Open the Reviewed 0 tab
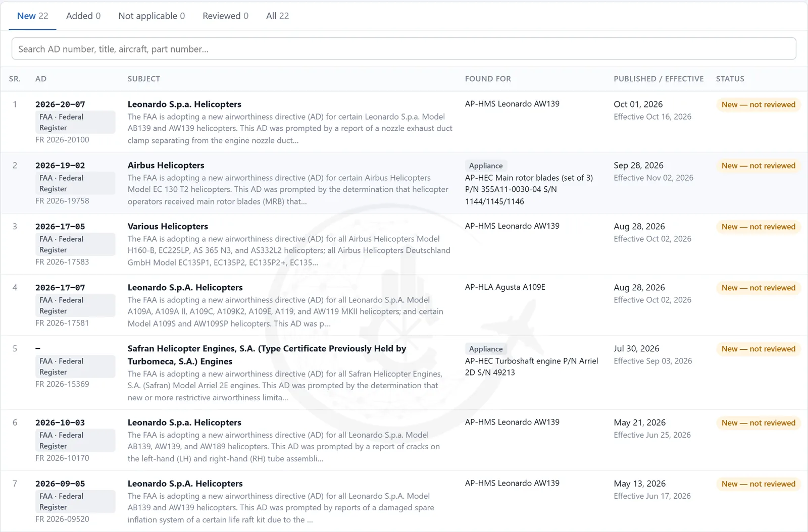This screenshot has width=808, height=532. coord(225,16)
